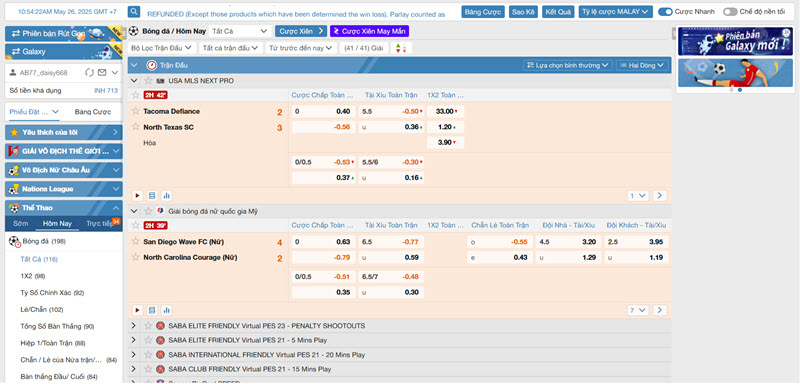Star the North Carolina Courage (Nữ) team
Image resolution: width=800 pixels, height=384 pixels.
tap(136, 257)
